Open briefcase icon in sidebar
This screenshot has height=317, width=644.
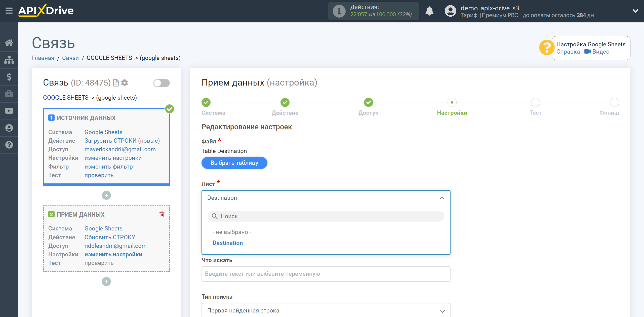coord(9,94)
